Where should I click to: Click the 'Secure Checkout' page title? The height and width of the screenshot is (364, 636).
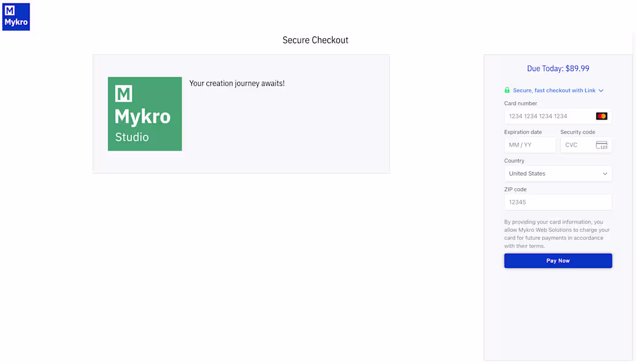point(315,40)
